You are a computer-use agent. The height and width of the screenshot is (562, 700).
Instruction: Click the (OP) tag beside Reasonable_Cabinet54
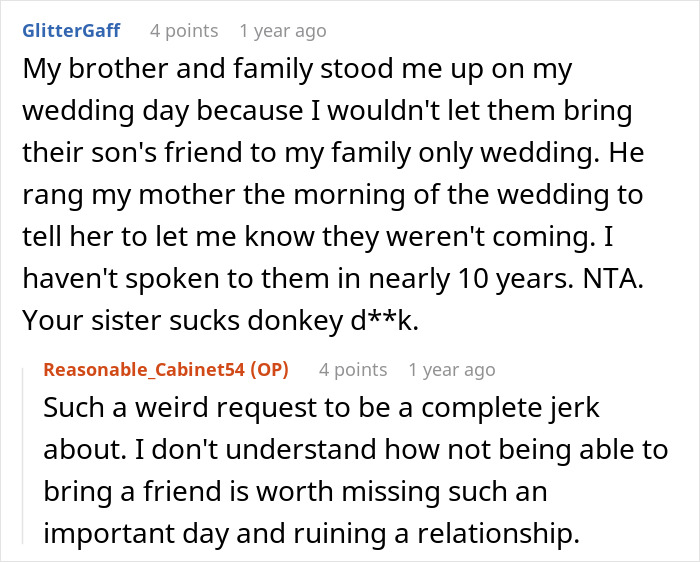tap(267, 370)
